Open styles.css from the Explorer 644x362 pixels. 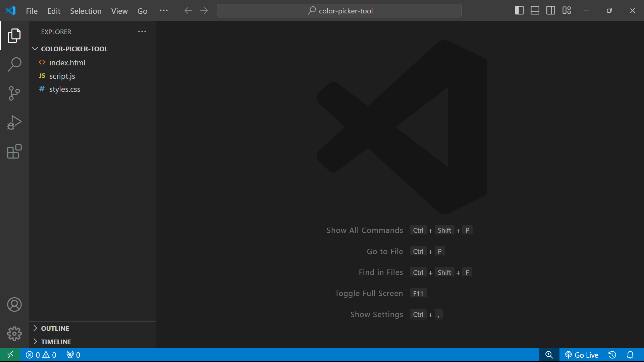click(x=65, y=89)
